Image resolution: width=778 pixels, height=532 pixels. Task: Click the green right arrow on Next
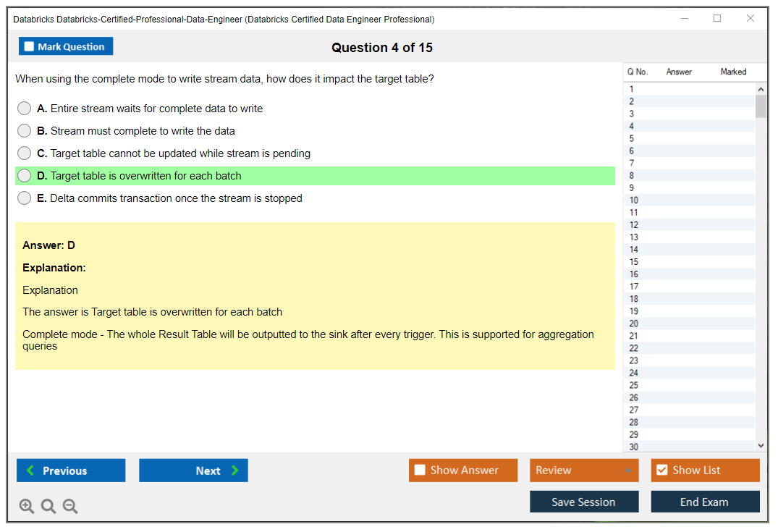[235, 470]
